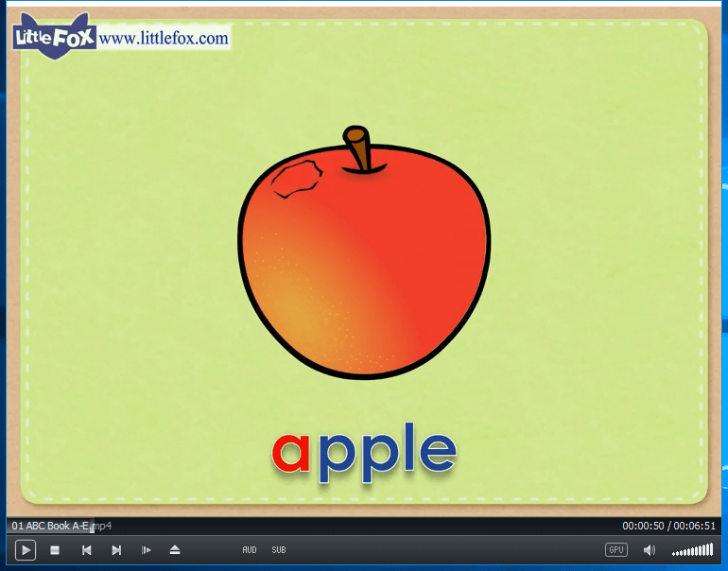Click the word apple below picture
The width and height of the screenshot is (728, 571).
click(x=364, y=452)
